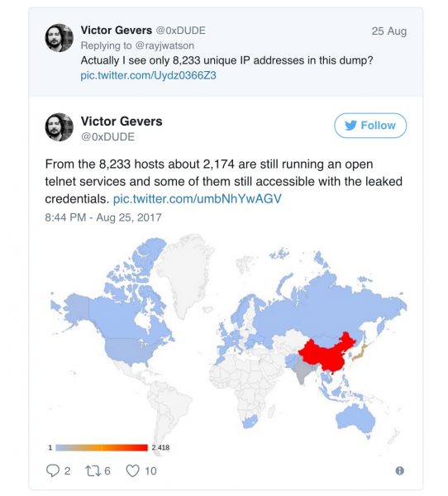Follow Victor Gevers

[370, 126]
